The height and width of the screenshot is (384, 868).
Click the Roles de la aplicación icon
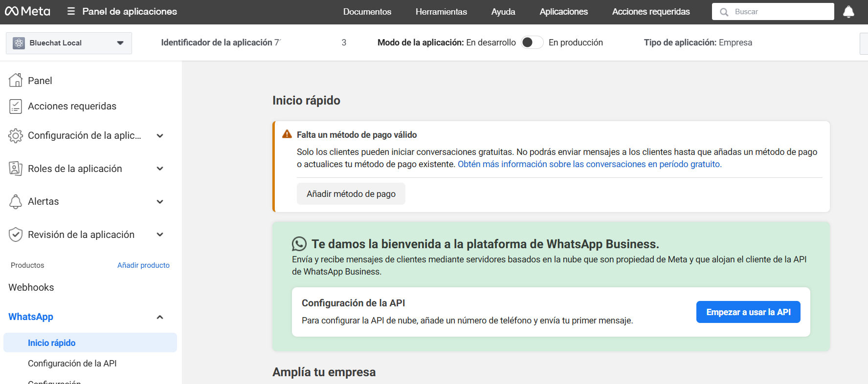tap(16, 169)
